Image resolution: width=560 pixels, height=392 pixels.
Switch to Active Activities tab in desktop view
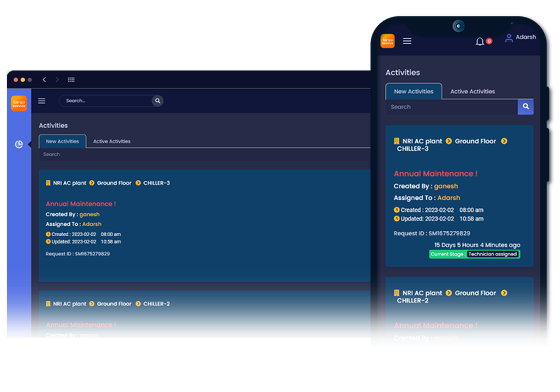pyautogui.click(x=111, y=142)
